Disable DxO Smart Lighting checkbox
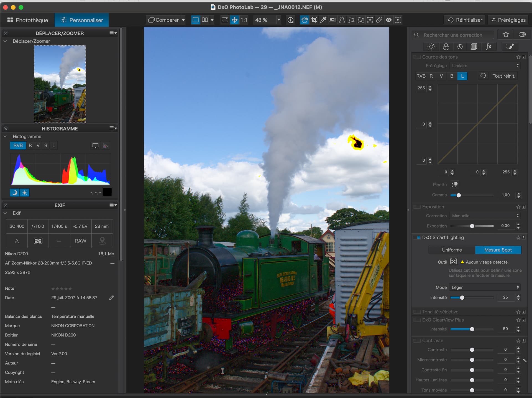532x398 pixels. pyautogui.click(x=418, y=238)
